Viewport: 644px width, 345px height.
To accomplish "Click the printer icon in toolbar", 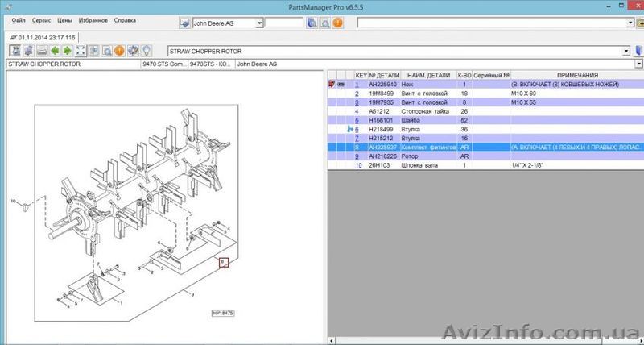I will pyautogui.click(x=41, y=51).
